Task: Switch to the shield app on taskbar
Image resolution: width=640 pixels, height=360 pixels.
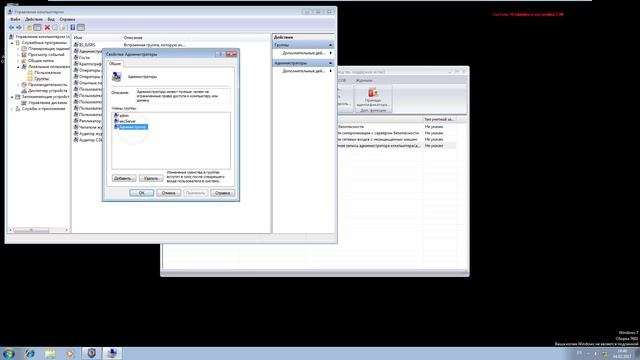Action: [91, 353]
